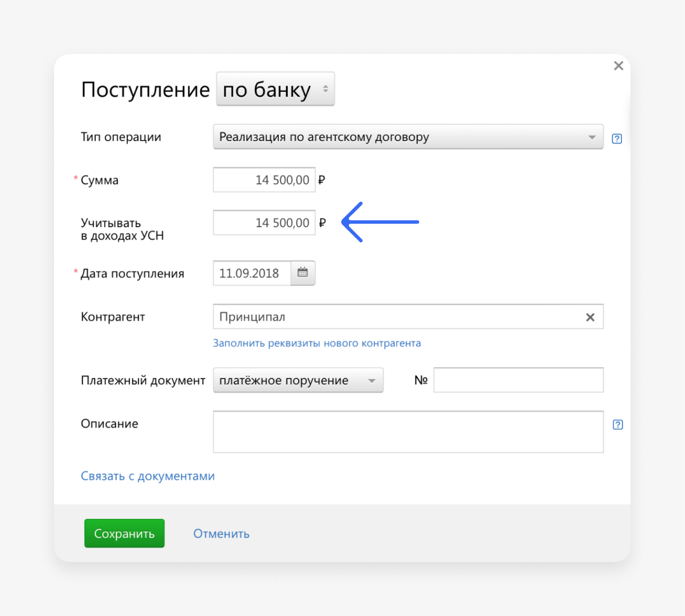Click the document number № field
This screenshot has height=616, width=685.
pos(518,380)
